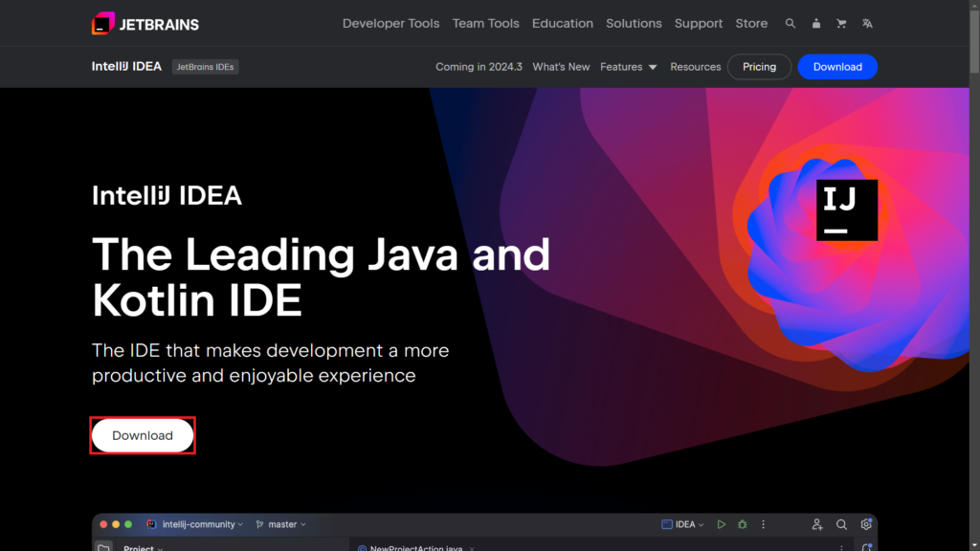
Task: Open the language selector icon
Action: tap(867, 24)
